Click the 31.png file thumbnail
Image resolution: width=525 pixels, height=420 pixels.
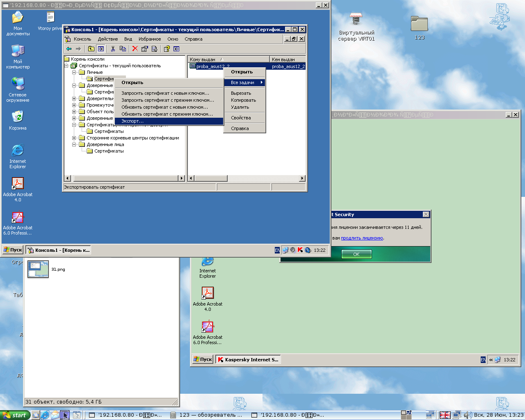pos(38,269)
